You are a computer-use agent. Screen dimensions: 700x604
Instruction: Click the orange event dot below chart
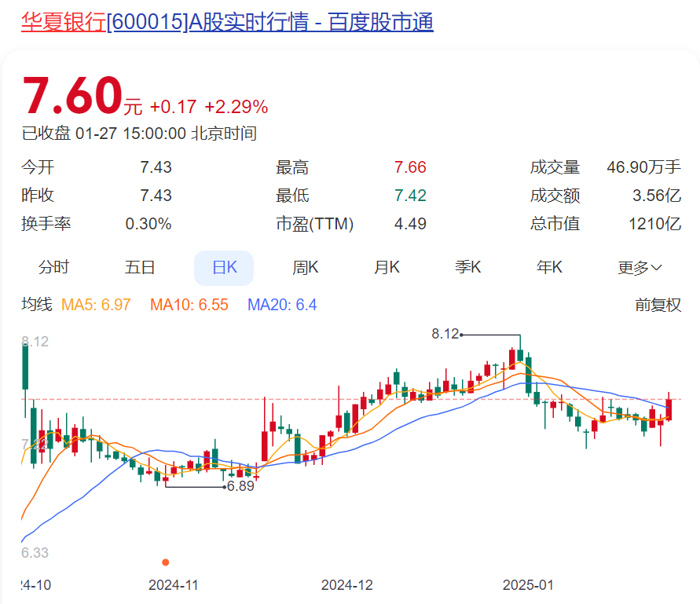click(x=166, y=562)
